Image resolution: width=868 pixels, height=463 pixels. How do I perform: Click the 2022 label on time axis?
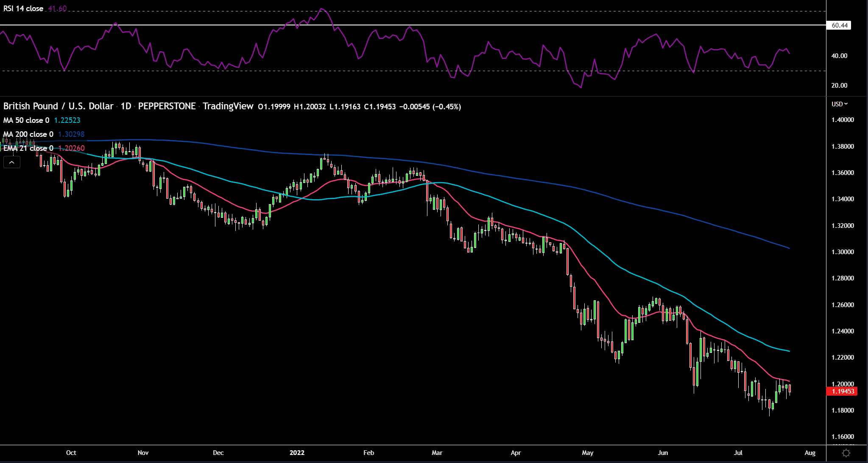(x=297, y=453)
